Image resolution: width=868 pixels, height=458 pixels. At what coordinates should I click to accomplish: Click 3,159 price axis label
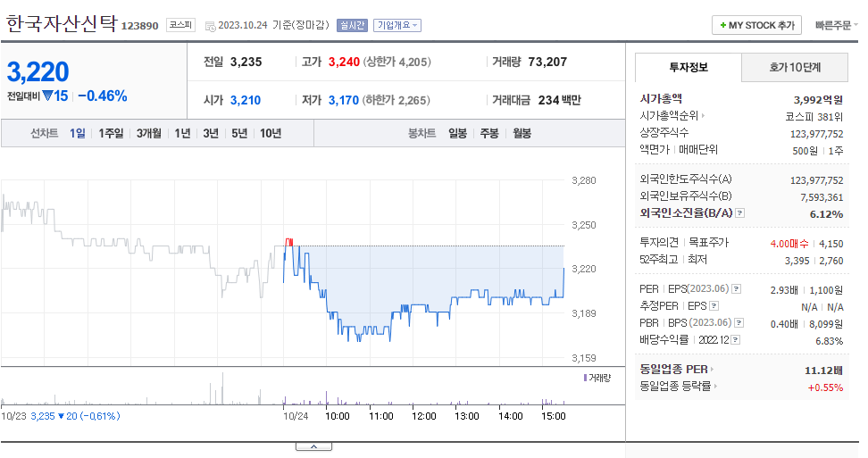point(583,358)
